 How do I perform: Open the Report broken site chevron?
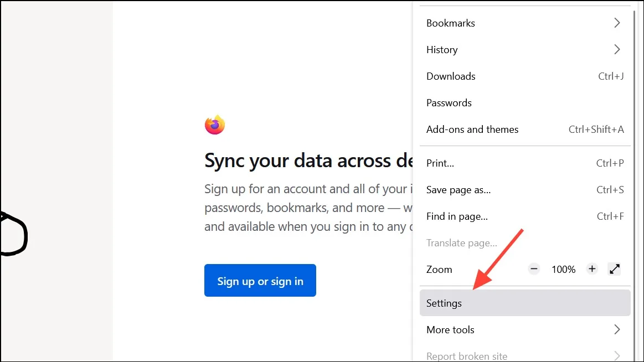617,355
